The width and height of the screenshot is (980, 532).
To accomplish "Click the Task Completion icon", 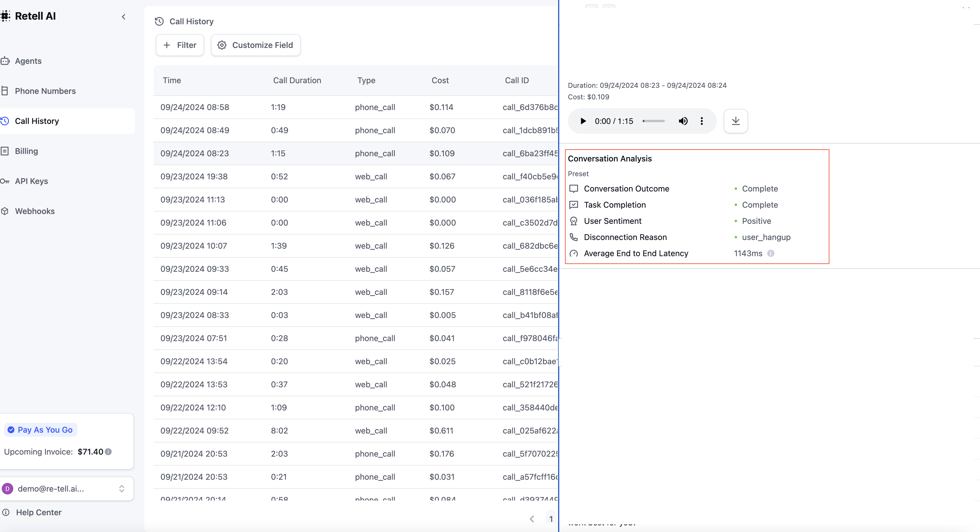I will click(574, 205).
